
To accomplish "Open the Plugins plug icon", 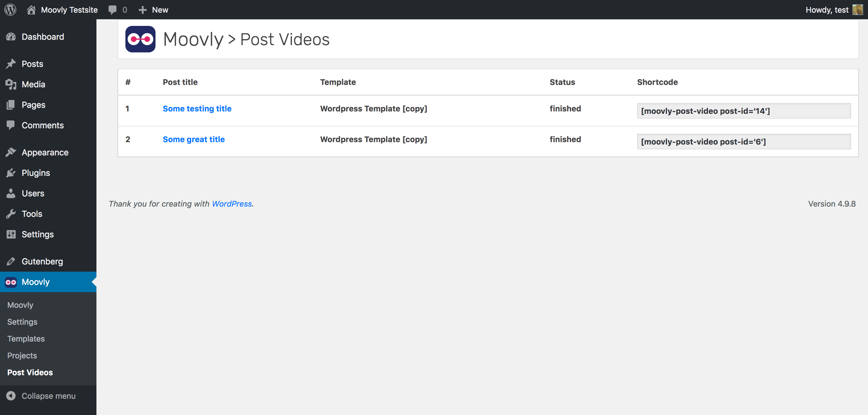I will [x=11, y=173].
